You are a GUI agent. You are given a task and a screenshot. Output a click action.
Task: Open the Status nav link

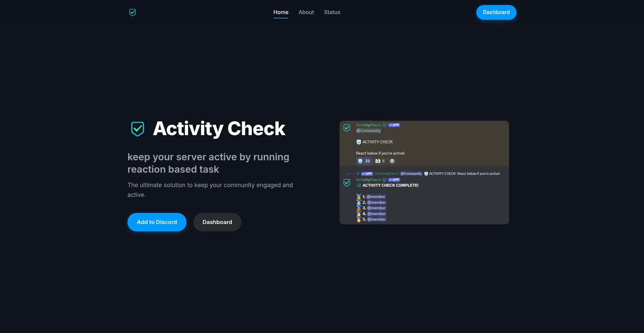(x=332, y=12)
